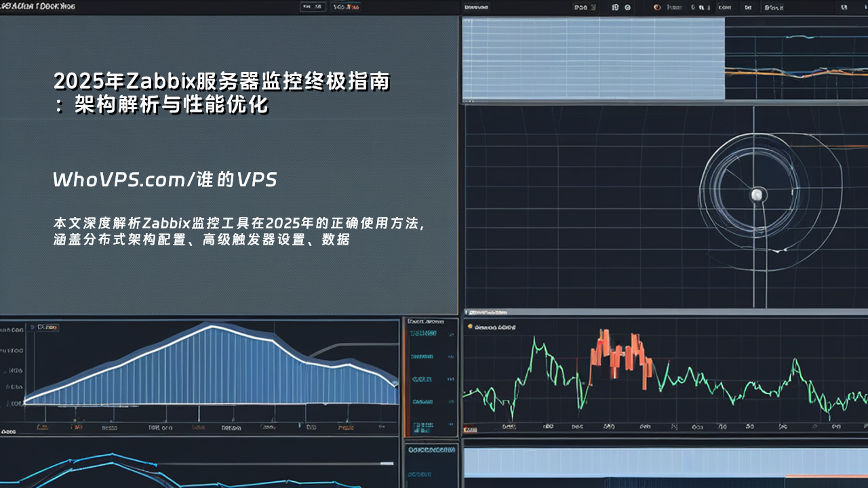This screenshot has width=868, height=488.
Task: Click the line starting "本文深度解析Zabbix监控工具"
Action: click(x=239, y=224)
